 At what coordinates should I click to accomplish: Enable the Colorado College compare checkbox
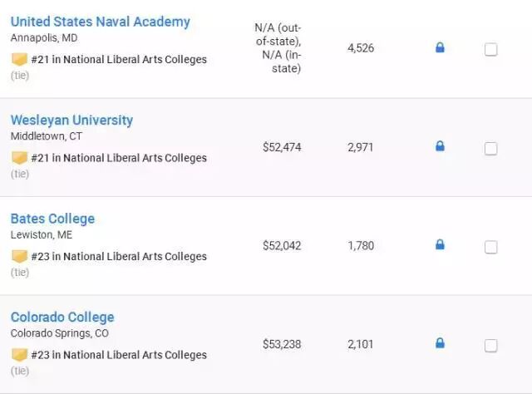click(491, 345)
